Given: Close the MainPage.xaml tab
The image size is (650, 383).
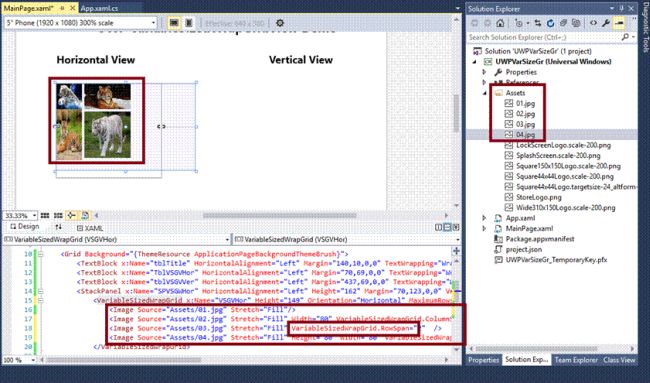Looking at the screenshot, I should (72, 8).
